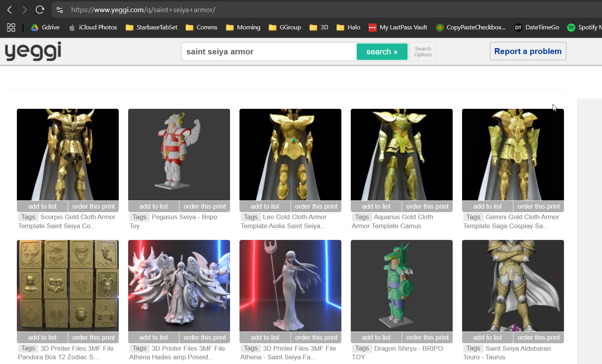Viewport: 602px width, 364px height.
Task: Open My LastPass Vault bookmark
Action: (x=398, y=27)
